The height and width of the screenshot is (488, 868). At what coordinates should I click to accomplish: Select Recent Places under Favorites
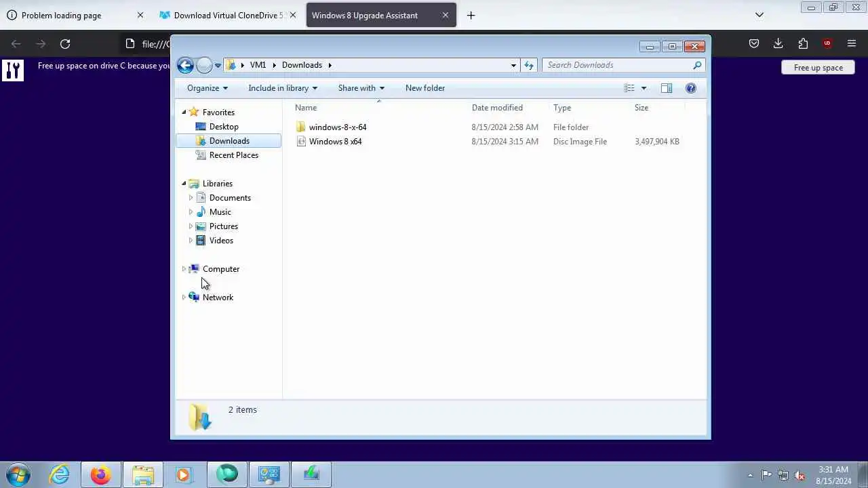[x=233, y=155]
